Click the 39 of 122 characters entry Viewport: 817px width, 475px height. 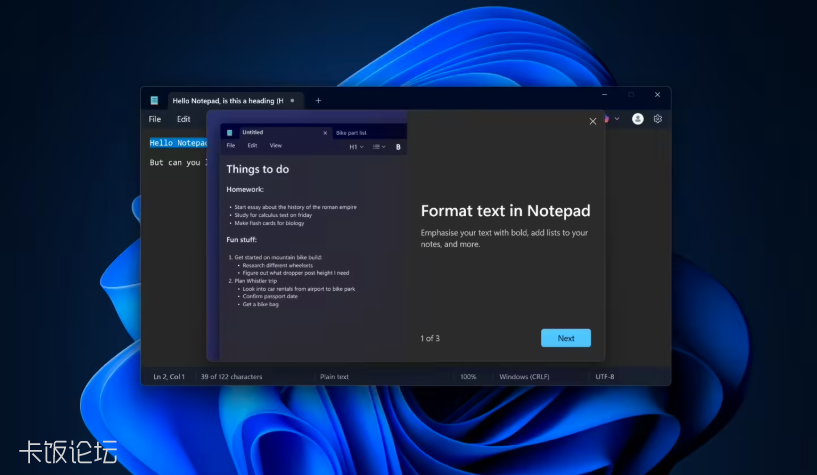(231, 377)
